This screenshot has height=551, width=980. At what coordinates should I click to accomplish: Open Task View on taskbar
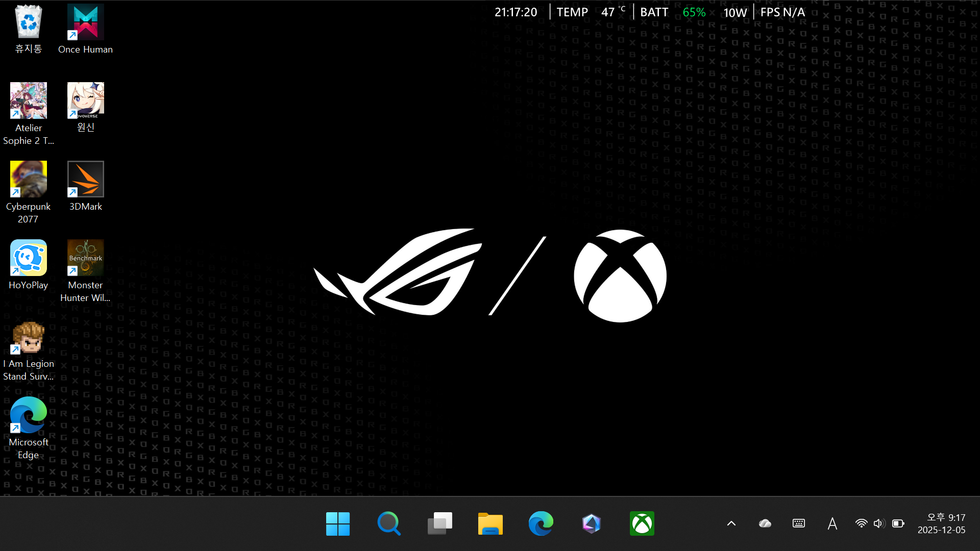coord(439,523)
